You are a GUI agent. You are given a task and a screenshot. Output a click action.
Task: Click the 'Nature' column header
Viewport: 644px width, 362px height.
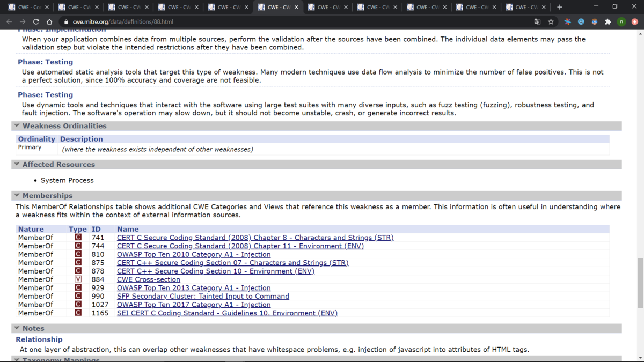tap(31, 229)
